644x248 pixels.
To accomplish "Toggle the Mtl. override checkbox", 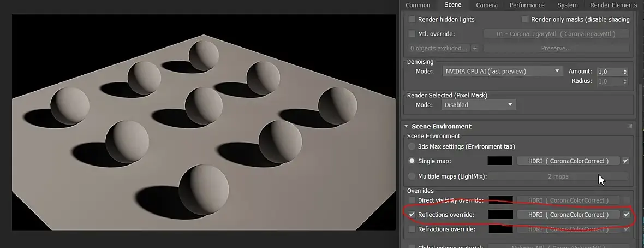I will click(412, 34).
